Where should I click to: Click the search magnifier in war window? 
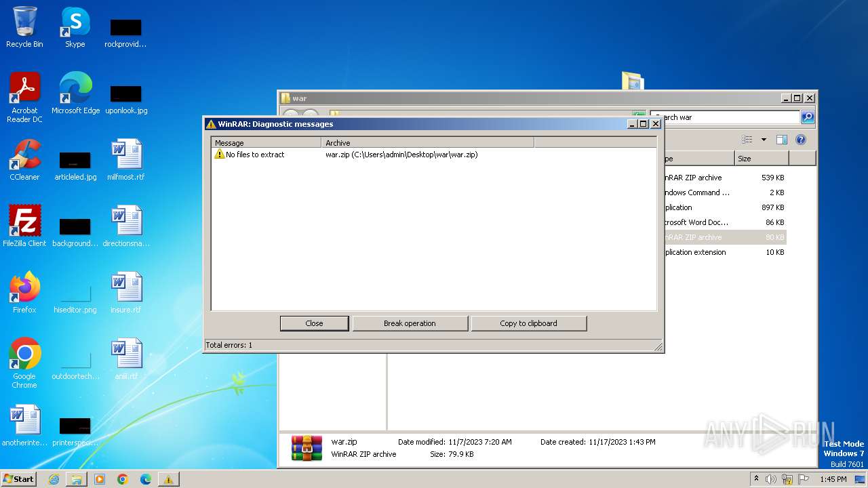pos(808,117)
